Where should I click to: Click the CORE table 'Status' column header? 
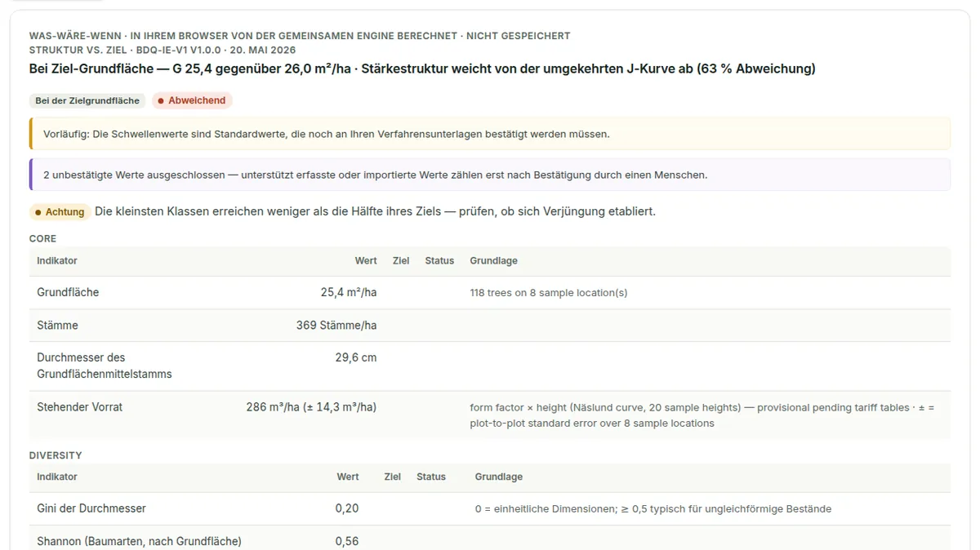pos(439,260)
